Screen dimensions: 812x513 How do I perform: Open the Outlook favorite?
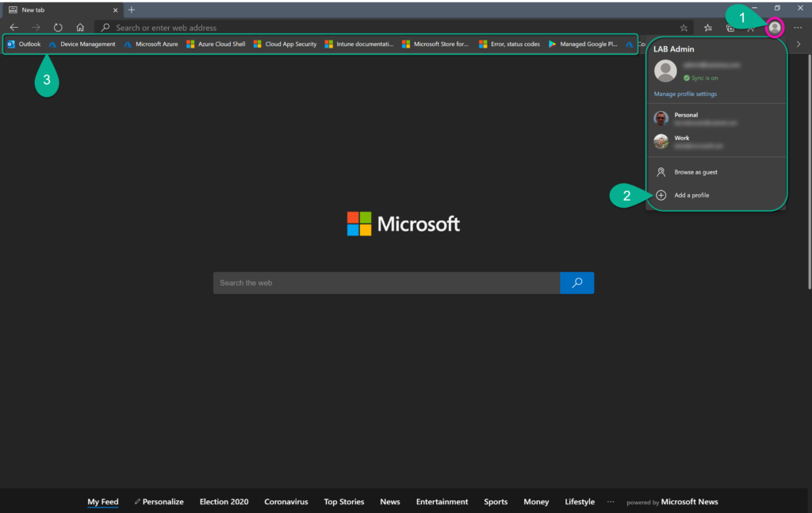(x=24, y=44)
